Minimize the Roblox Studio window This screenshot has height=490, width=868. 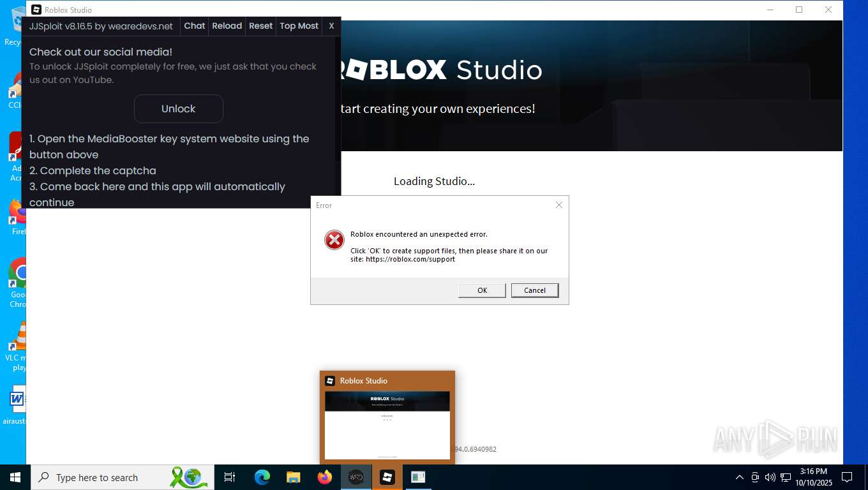770,10
